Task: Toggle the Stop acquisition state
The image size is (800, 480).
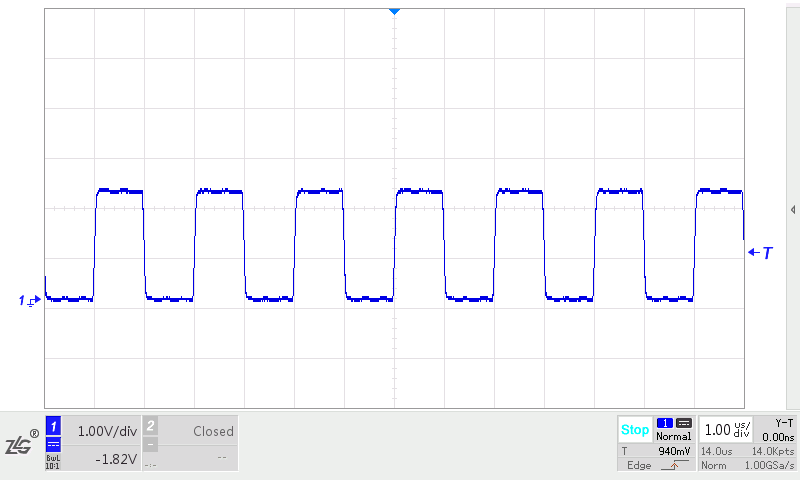Action: click(635, 430)
